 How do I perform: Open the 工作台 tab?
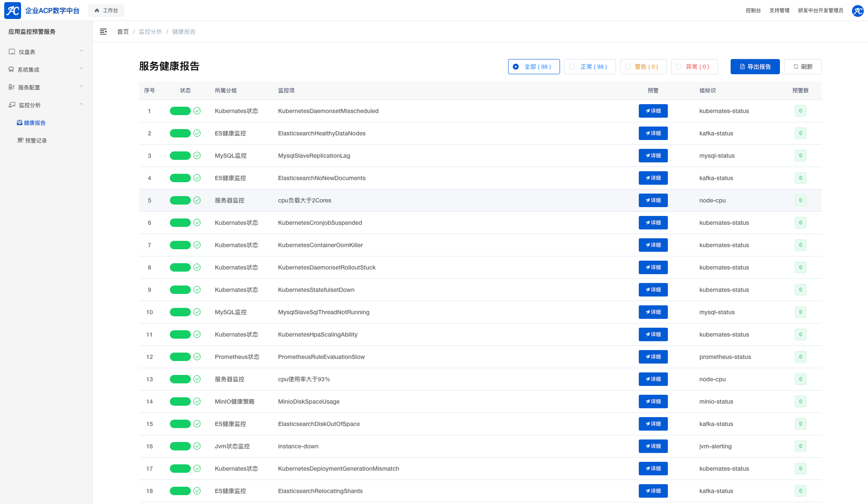click(106, 11)
